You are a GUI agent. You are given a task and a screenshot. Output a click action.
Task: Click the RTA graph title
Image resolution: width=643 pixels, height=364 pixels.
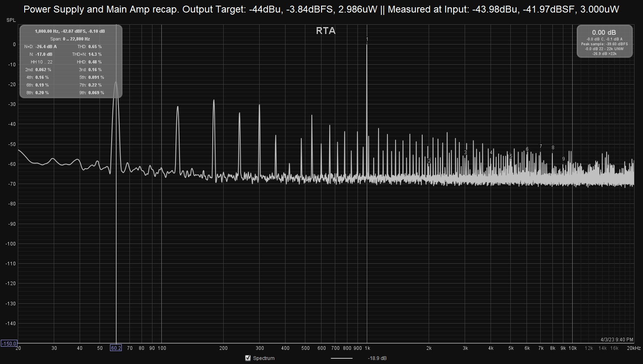tap(326, 31)
